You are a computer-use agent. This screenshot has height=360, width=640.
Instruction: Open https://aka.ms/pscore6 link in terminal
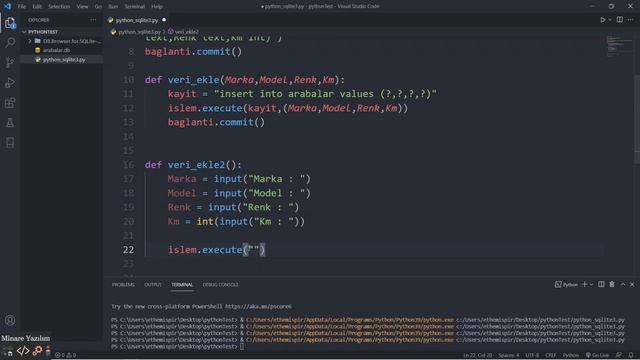tap(258, 306)
